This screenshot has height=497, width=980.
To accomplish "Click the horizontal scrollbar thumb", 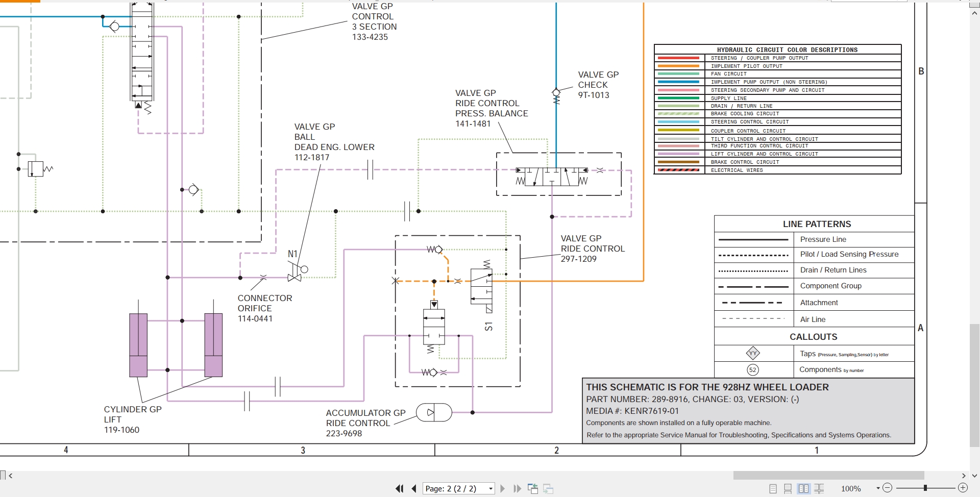I will pos(828,476).
